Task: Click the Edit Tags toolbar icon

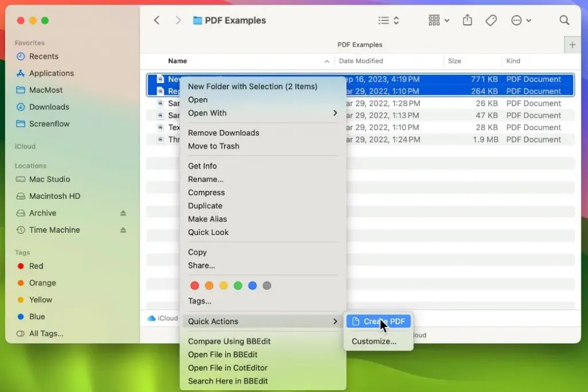Action: click(x=491, y=20)
